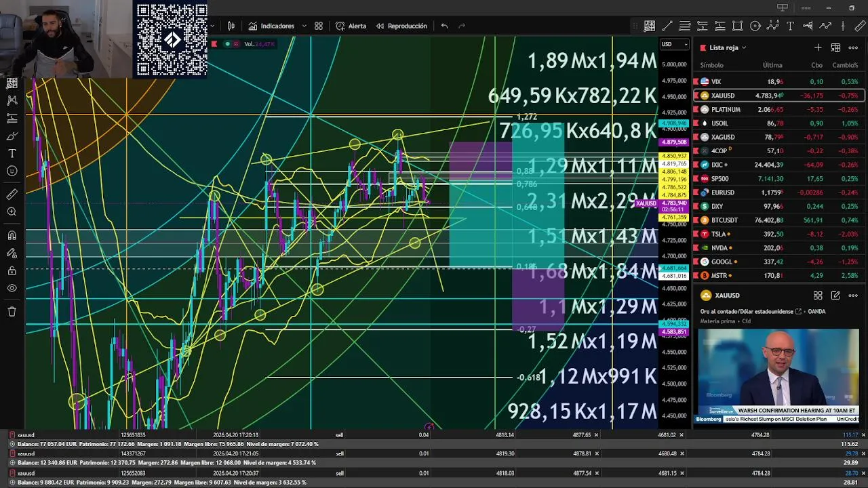Add a symbol to the watchlist

coord(818,47)
